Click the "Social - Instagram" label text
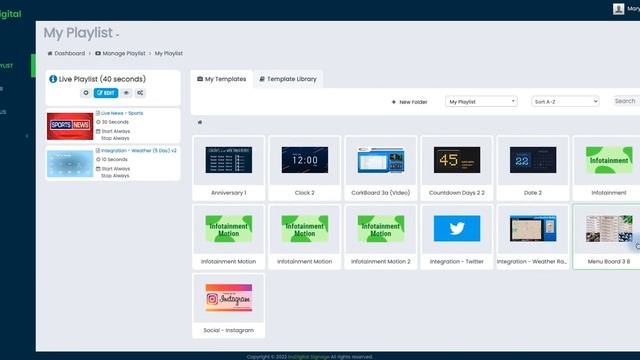Viewport: 640px width, 360px height. (229, 330)
